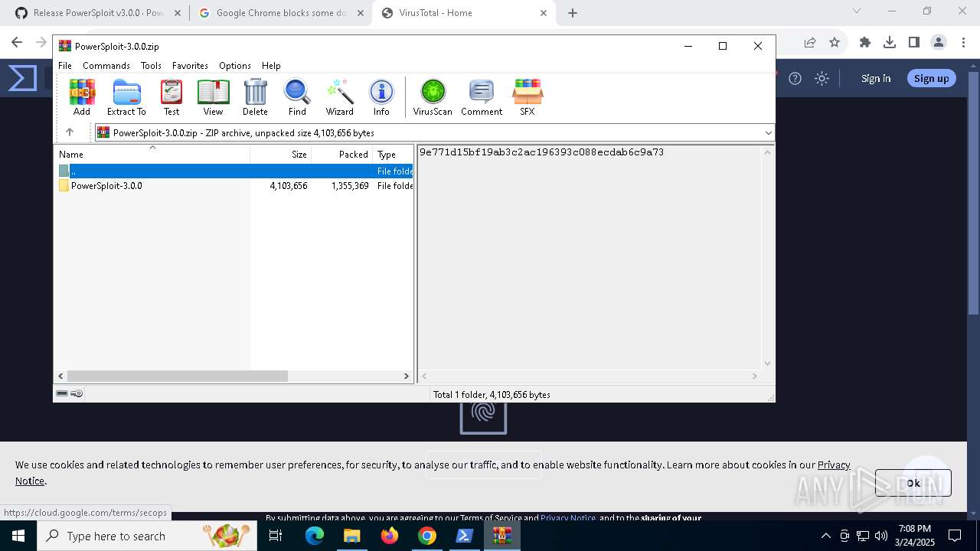The width and height of the screenshot is (980, 551).
Task: Open Chrome profile avatar
Action: click(x=939, y=43)
